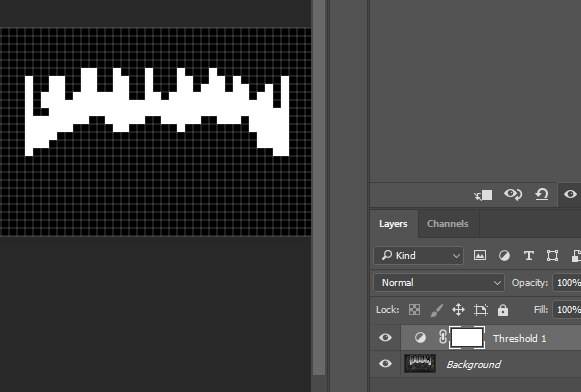Viewport: 581px width, 392px height.
Task: Filter for smart objects icon
Action: tap(577, 256)
